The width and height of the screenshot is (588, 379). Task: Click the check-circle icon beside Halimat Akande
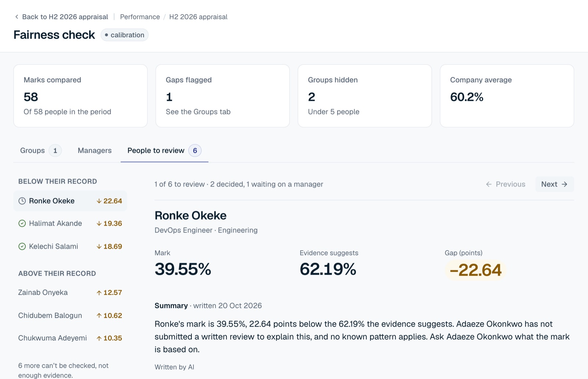coord(22,223)
